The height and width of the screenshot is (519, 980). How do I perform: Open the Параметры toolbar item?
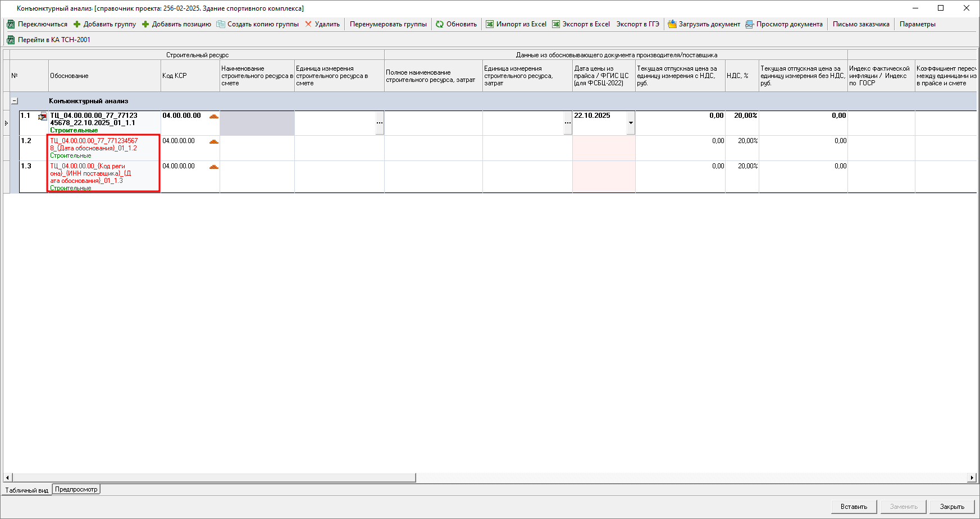[917, 24]
